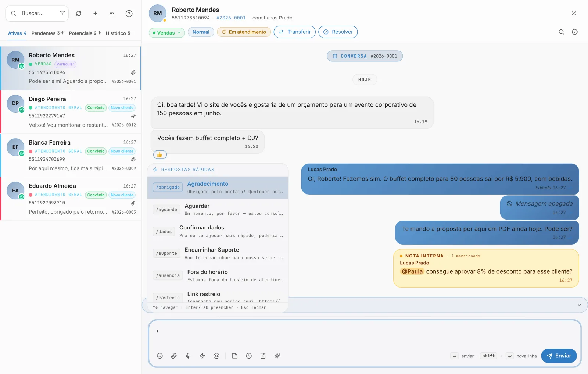Schedule message with clock icon
This screenshot has height=374, width=588.
tap(249, 356)
